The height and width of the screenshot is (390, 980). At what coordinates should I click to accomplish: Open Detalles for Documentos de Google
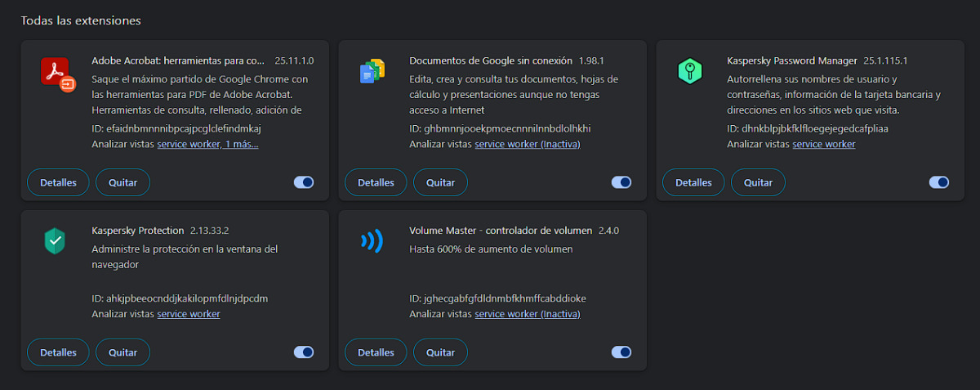(376, 182)
